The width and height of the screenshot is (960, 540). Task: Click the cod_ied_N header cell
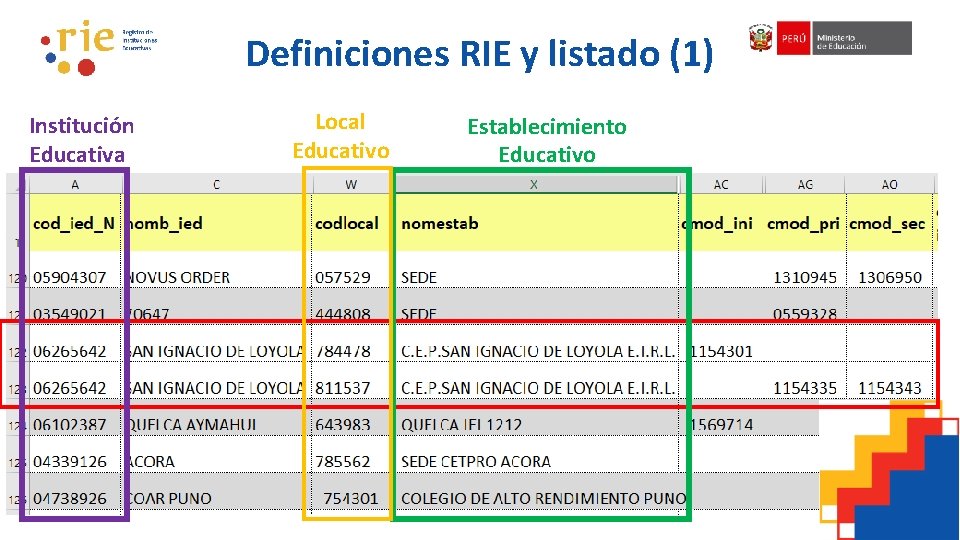click(75, 223)
